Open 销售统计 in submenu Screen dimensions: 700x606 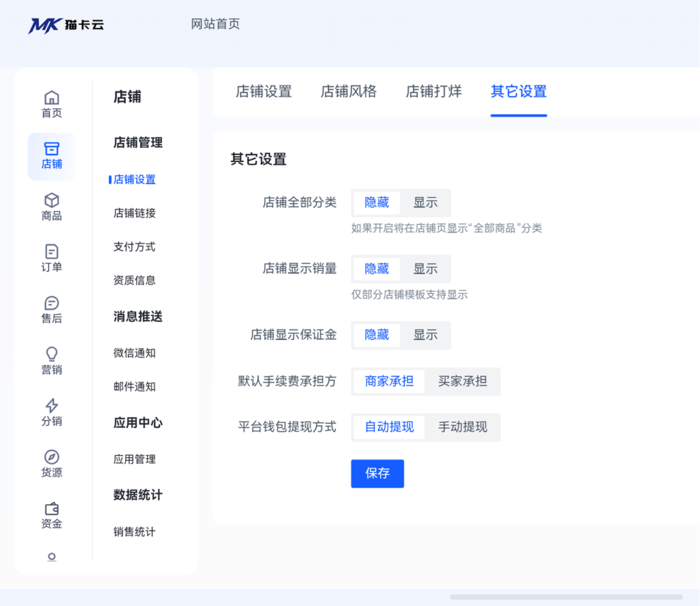134,532
